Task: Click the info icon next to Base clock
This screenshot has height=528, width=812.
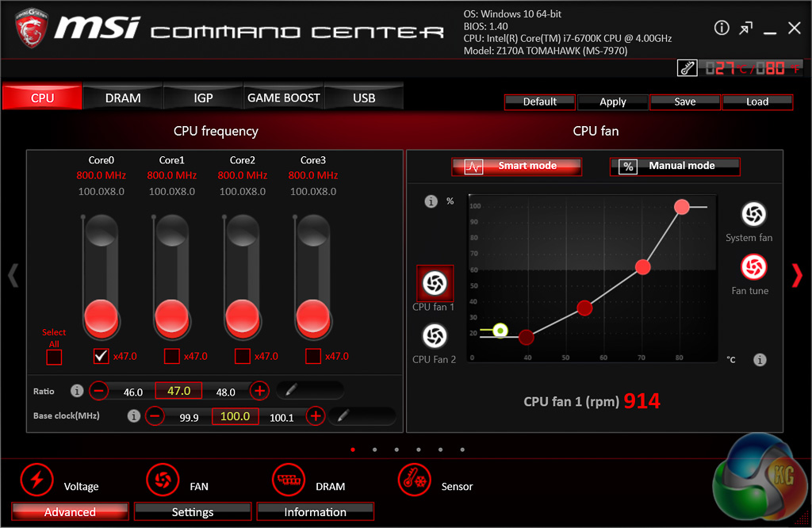Action: click(133, 415)
